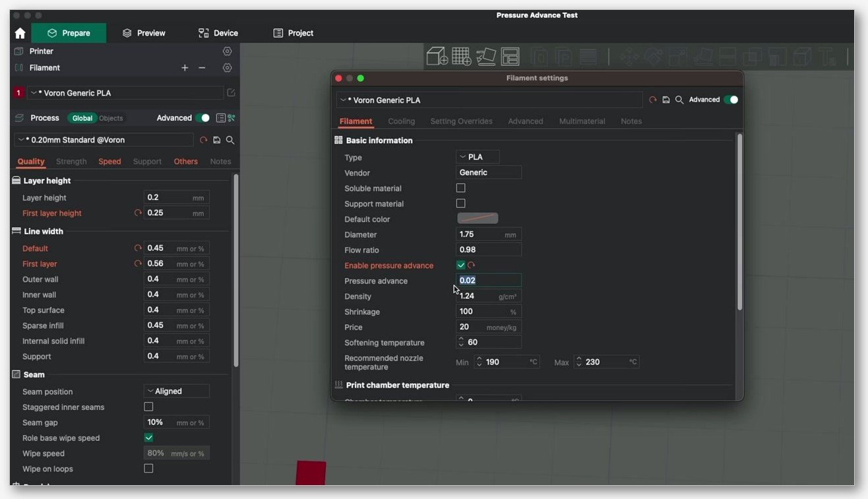Open the Setting Overrides tab
The height and width of the screenshot is (499, 868).
click(x=461, y=121)
